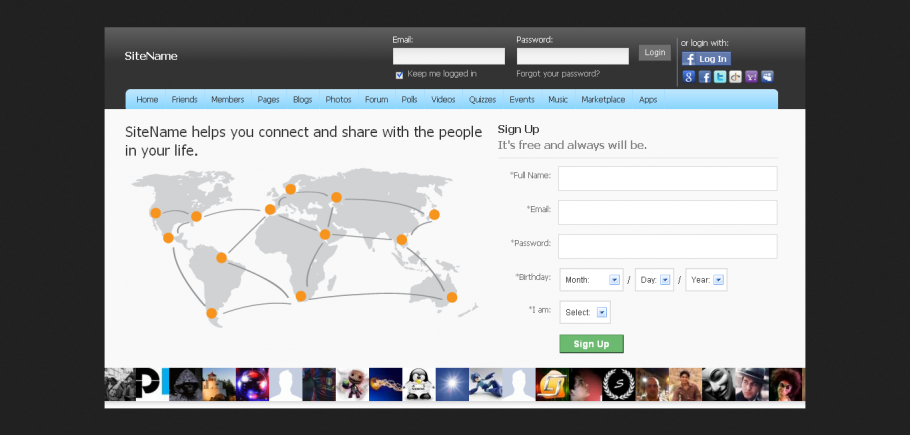
Task: Open the Videos tab
Action: 443,100
